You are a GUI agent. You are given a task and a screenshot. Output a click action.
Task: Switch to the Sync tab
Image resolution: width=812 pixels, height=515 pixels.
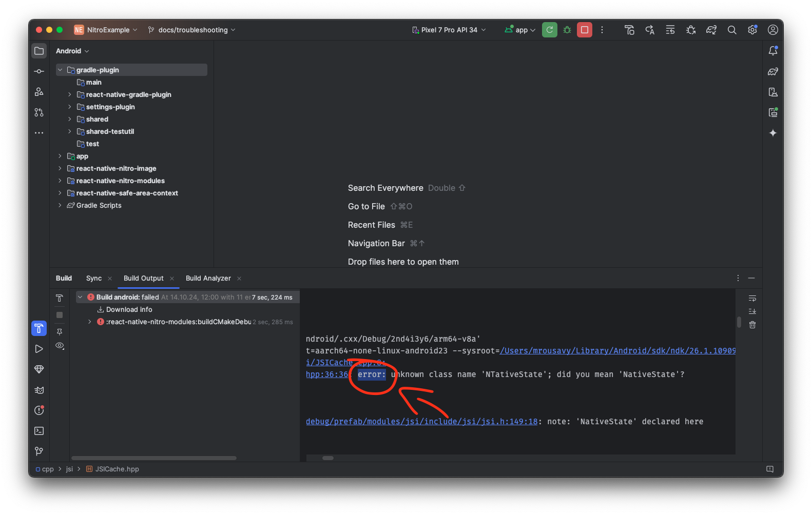(x=94, y=278)
